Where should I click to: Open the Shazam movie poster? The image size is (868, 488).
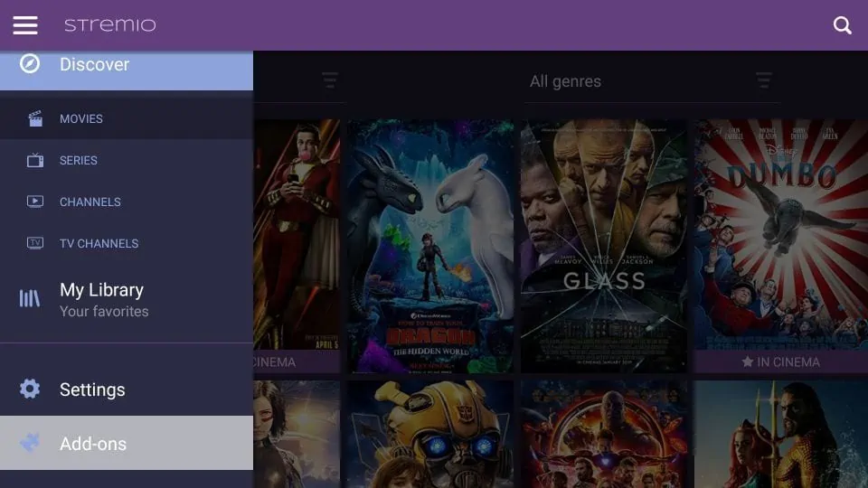[x=297, y=246]
